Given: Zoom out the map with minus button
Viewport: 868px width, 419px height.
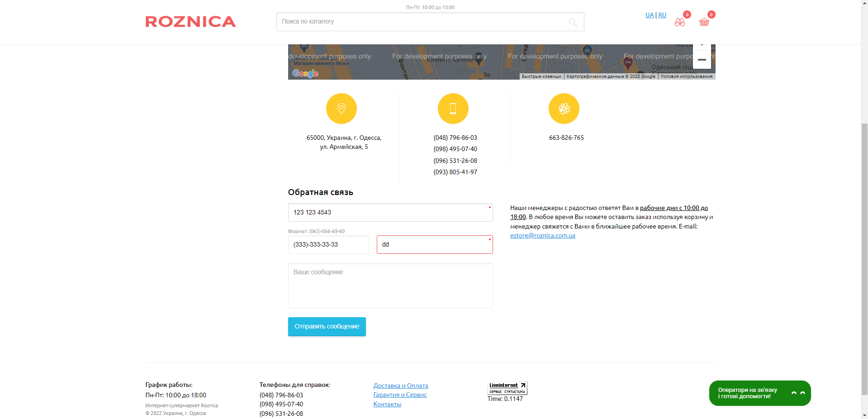Looking at the screenshot, I should 702,60.
